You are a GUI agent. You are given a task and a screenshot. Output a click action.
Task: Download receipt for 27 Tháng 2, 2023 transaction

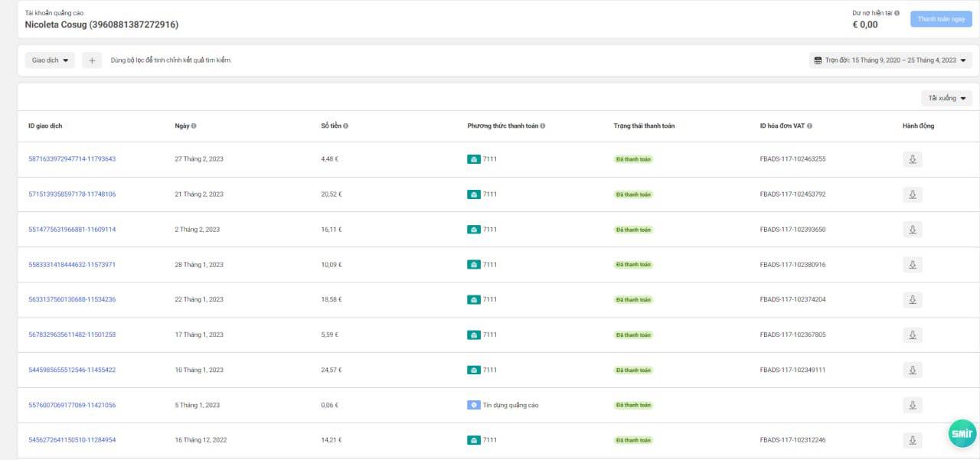point(912,159)
